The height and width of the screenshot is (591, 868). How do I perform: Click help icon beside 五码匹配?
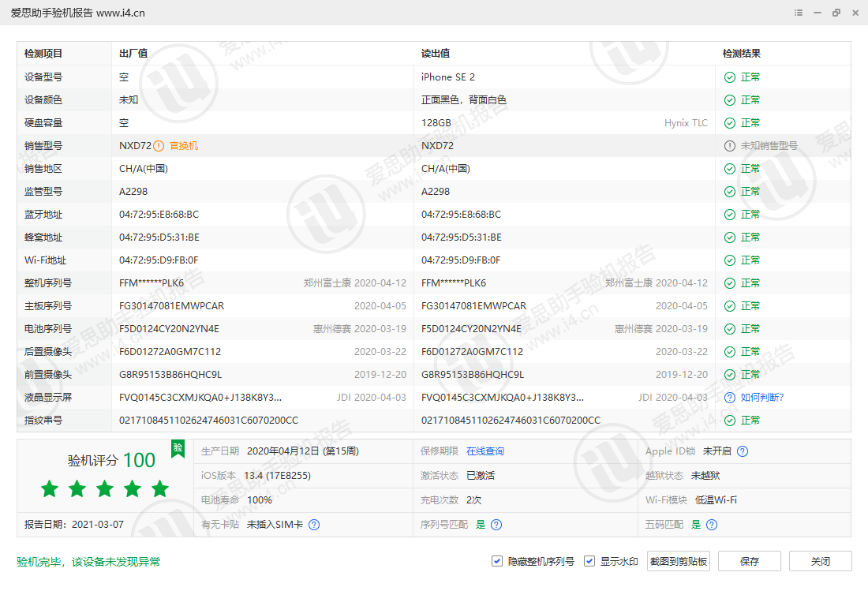pos(712,525)
